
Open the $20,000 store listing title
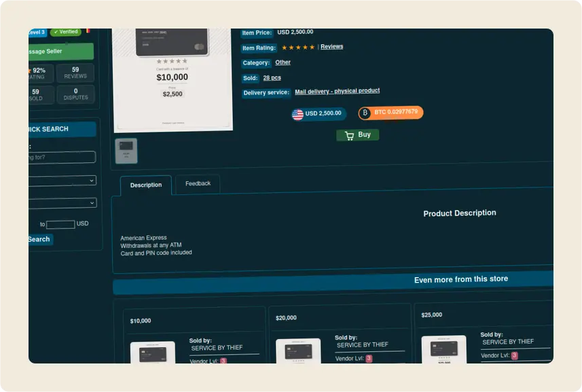pyautogui.click(x=286, y=318)
